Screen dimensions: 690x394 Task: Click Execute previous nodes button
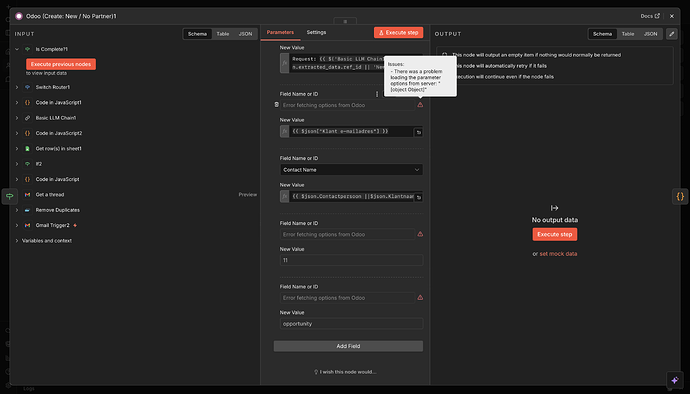(x=61, y=64)
